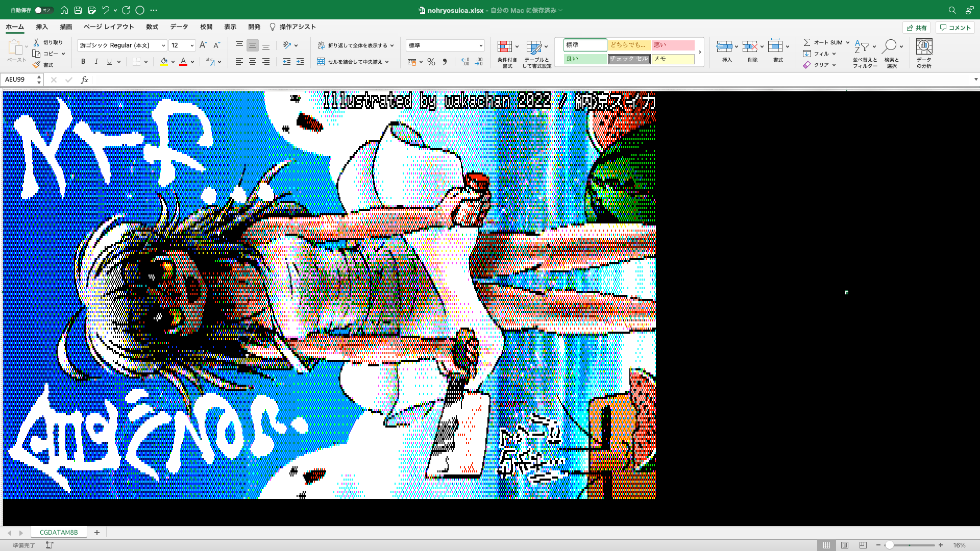Click the comma style icon
Screen dimensions: 980x551
pos(445,62)
